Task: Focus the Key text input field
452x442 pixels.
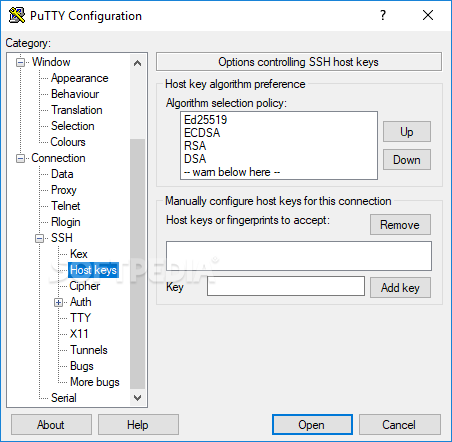Action: pyautogui.click(x=286, y=286)
